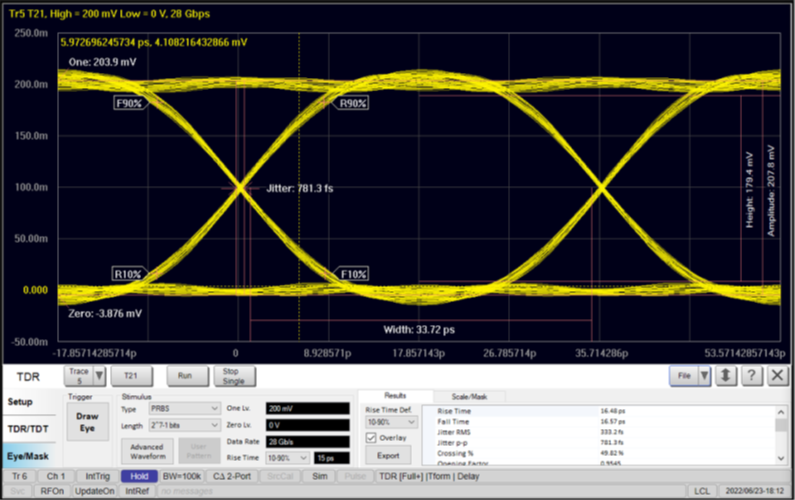Image resolution: width=795 pixels, height=500 pixels.
Task: Click the F10% marker label
Action: coord(352,274)
